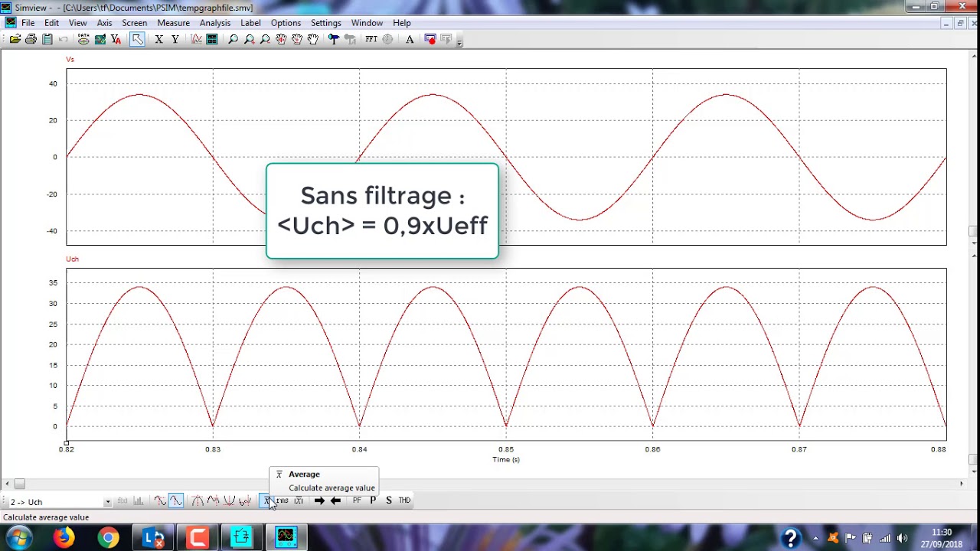Click the global minimum curve icon
Screen dimensions: 980x551
[x=229, y=500]
